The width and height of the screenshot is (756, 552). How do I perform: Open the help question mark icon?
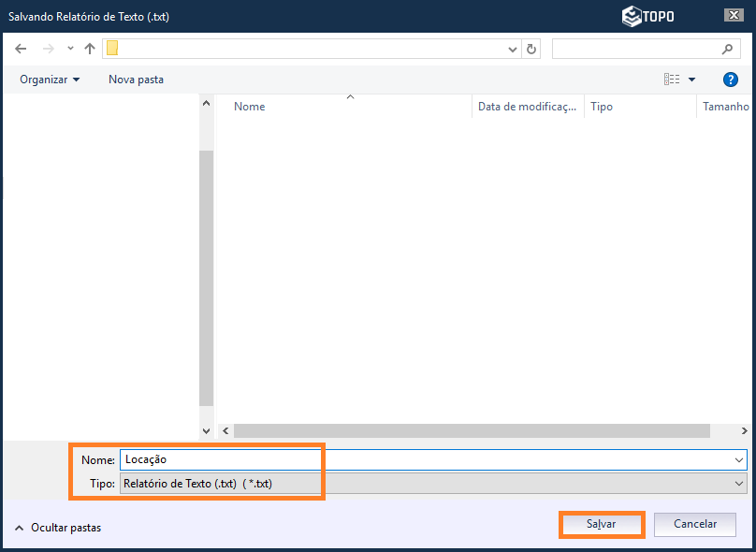pyautogui.click(x=731, y=80)
